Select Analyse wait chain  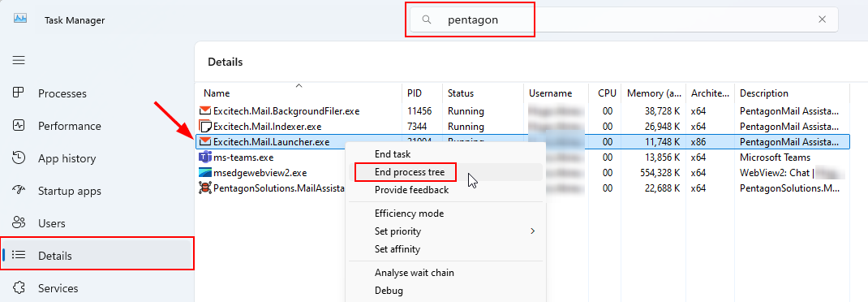(x=414, y=273)
